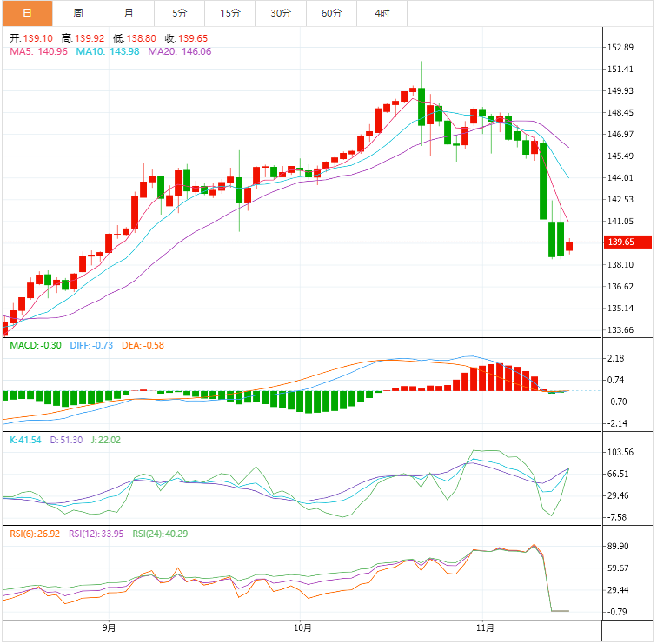Click the MA20: 146.06 indicator label
This screenshot has width=657, height=644.
tap(179, 51)
